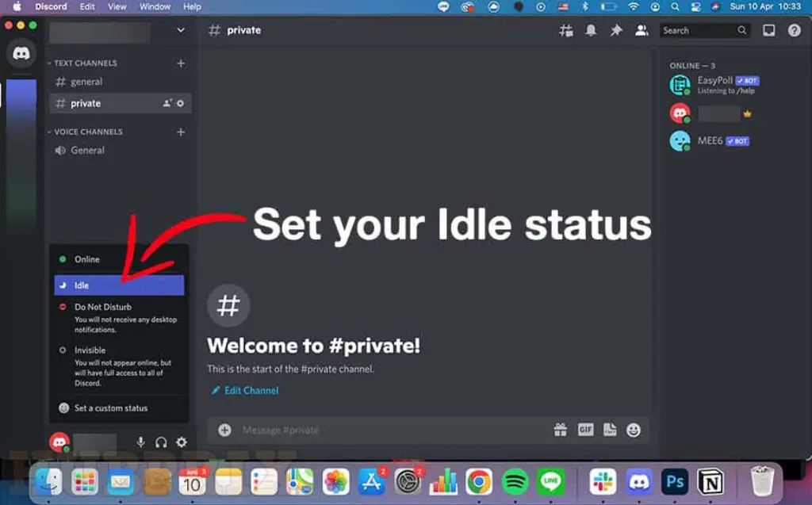This screenshot has width=812, height=505.
Task: Open User Settings gear icon
Action: coord(182,442)
